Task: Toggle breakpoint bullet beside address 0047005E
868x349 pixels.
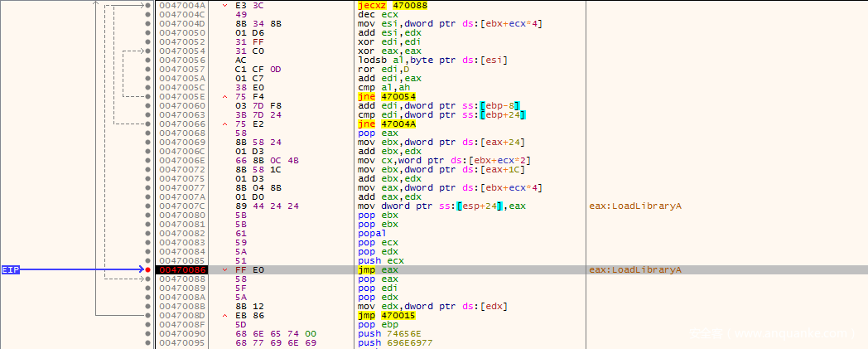Action: (147, 96)
